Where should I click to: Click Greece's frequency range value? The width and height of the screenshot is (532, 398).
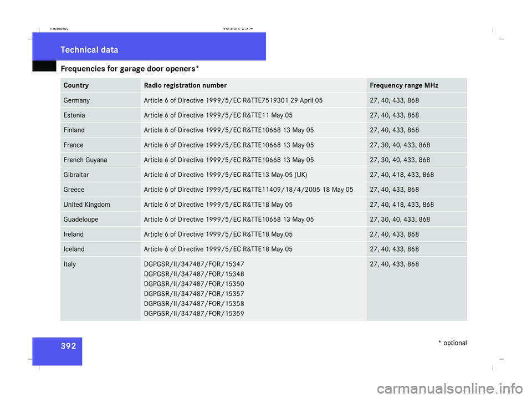coord(394,190)
